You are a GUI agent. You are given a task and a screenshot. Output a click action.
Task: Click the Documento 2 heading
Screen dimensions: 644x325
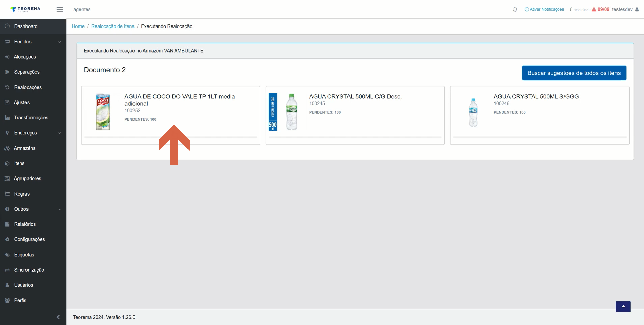(x=105, y=70)
